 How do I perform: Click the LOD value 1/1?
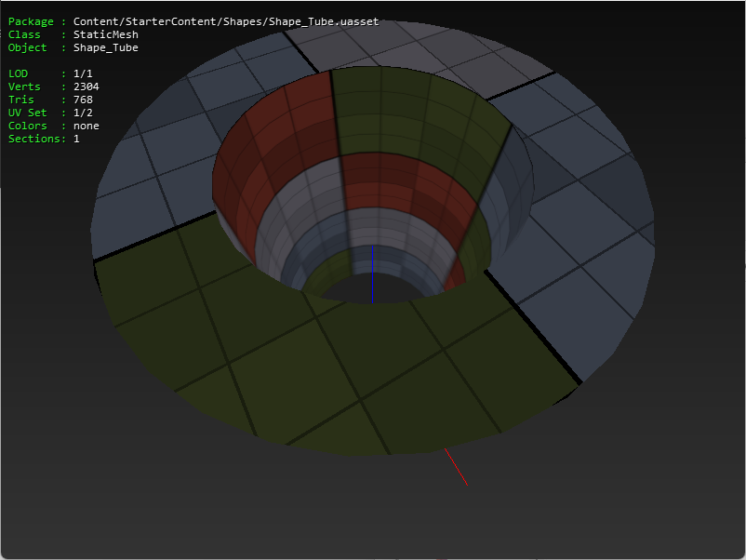point(83,73)
